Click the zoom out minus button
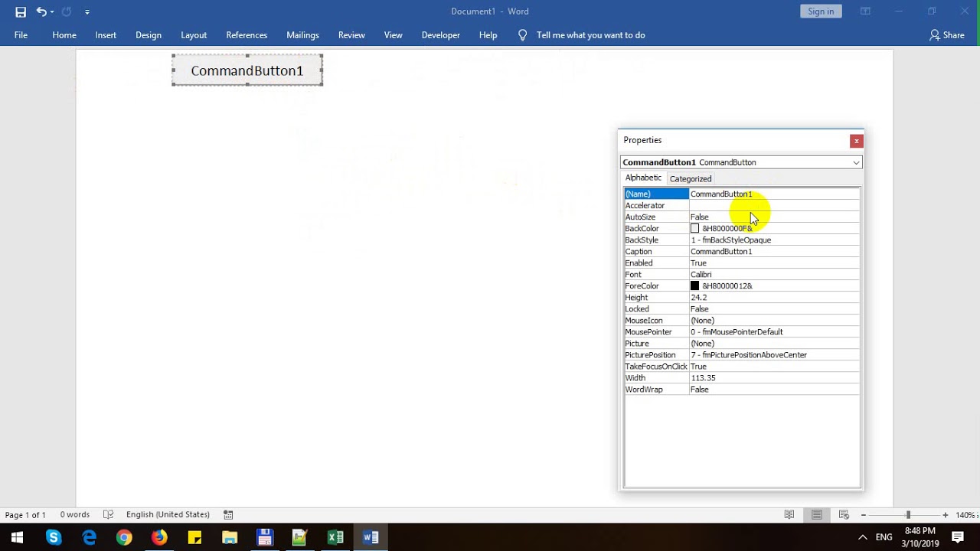 [863, 515]
